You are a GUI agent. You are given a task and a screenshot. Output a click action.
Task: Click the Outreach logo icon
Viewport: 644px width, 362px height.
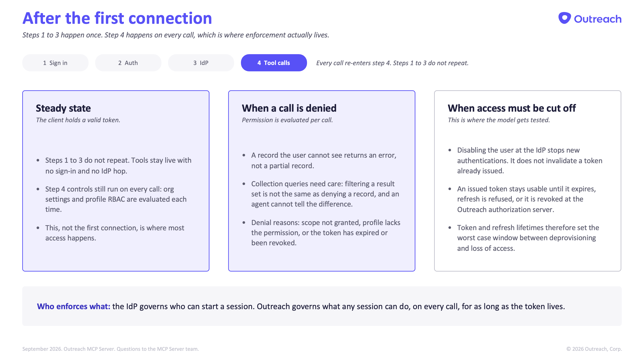point(564,18)
